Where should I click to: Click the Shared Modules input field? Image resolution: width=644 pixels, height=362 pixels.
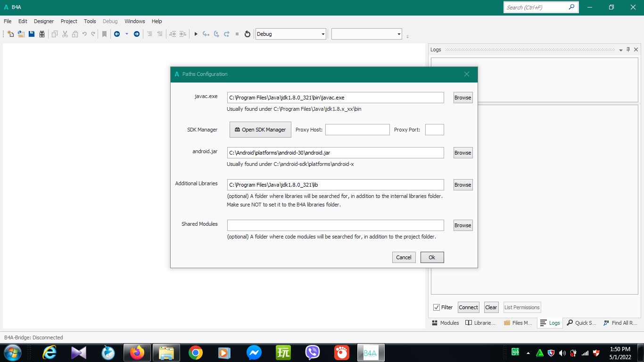click(336, 225)
